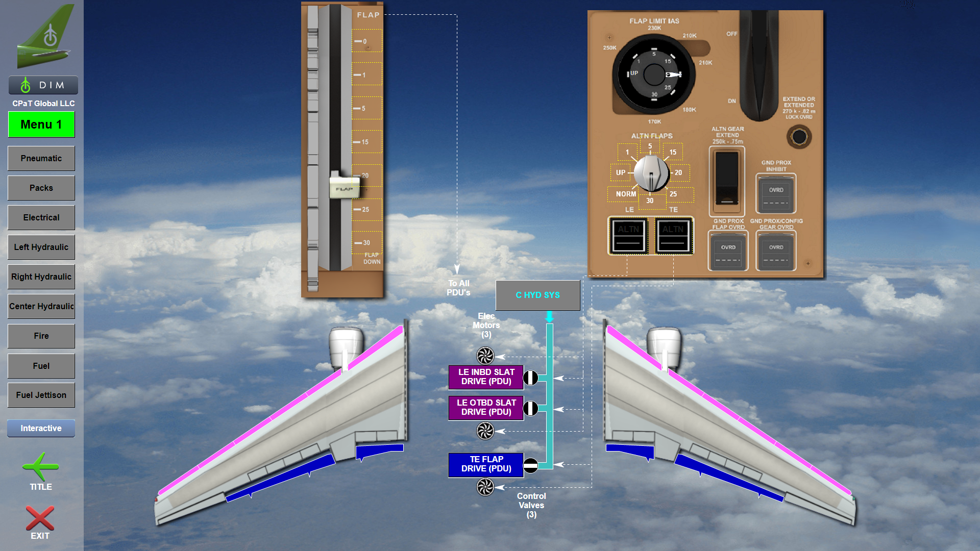
Task: Open the Fire system menu
Action: [41, 336]
